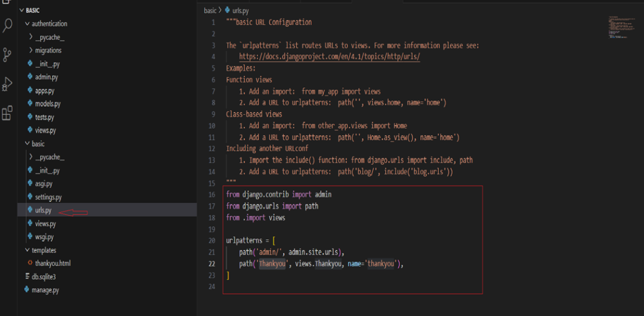Open the Source Control panel
This screenshot has height=316, width=644.
point(8,54)
